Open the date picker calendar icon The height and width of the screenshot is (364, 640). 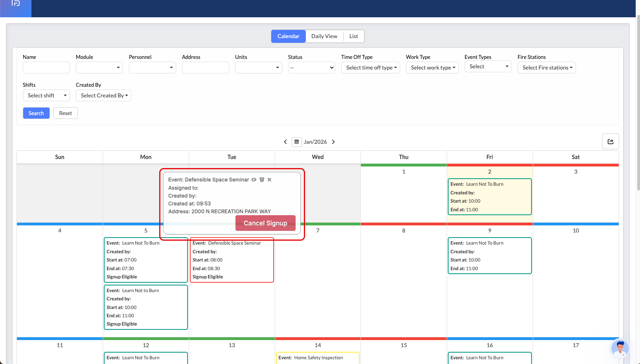tap(297, 142)
